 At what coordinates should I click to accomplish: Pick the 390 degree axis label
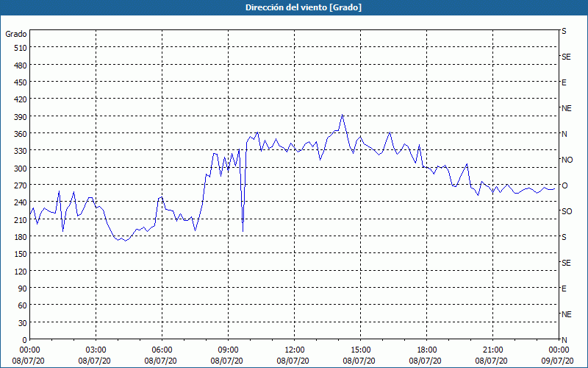(x=21, y=117)
